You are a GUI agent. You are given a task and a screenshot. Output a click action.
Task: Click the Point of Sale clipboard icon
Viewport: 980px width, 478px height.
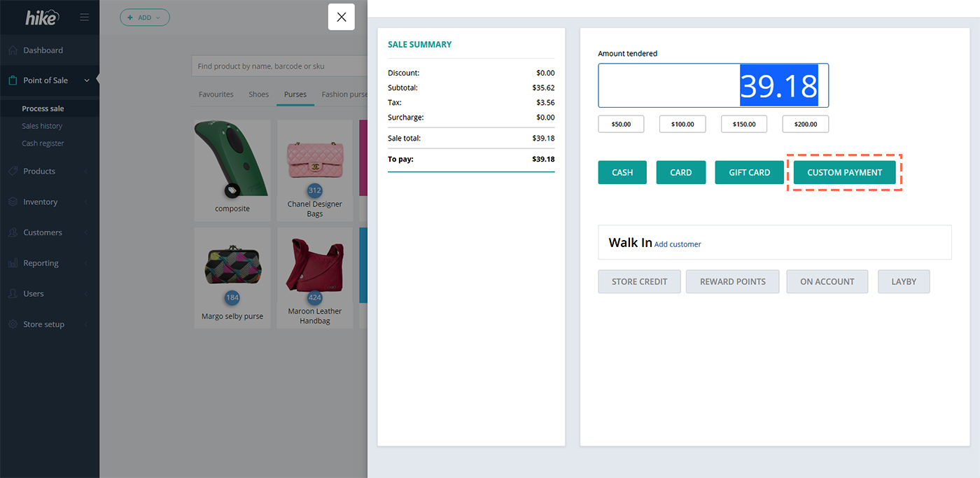coord(13,80)
